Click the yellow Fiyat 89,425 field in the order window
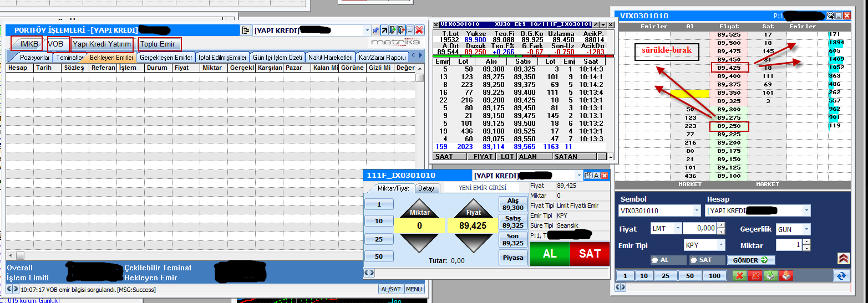The image size is (868, 303). point(473,225)
